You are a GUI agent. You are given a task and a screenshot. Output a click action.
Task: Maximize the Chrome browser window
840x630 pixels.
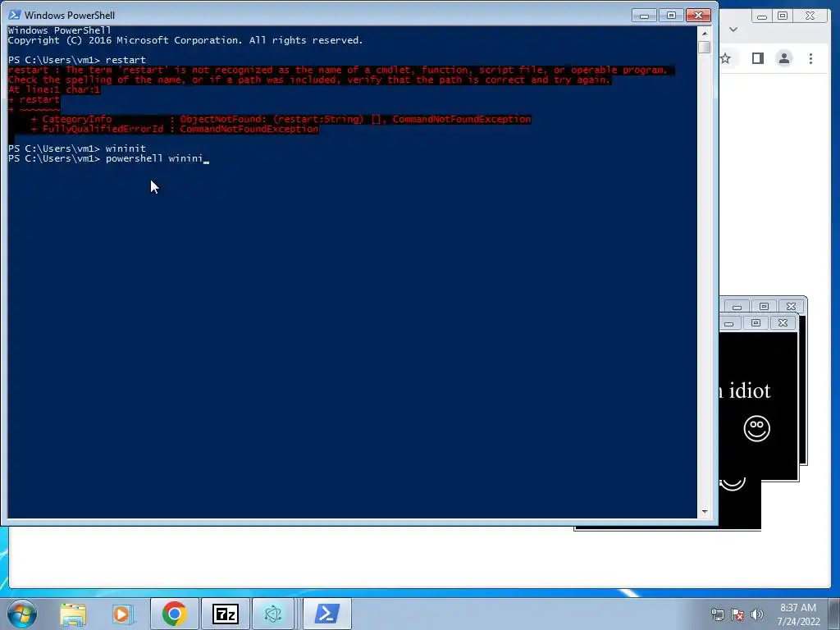(783, 16)
